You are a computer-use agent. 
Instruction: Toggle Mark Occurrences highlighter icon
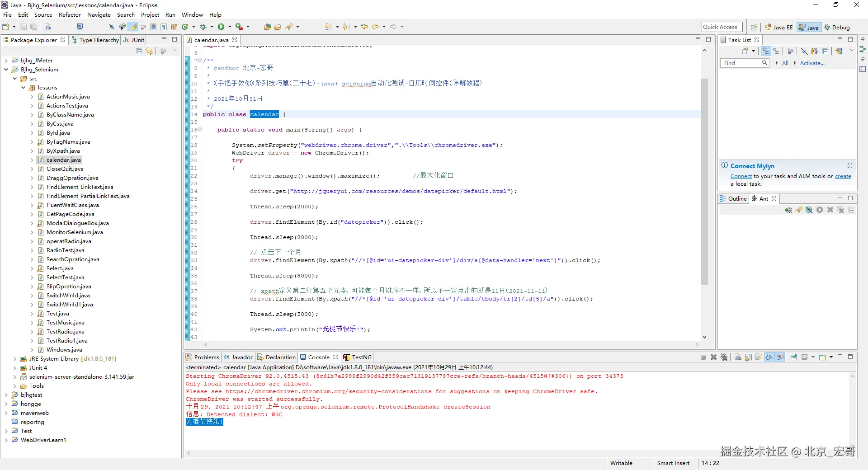133,27
